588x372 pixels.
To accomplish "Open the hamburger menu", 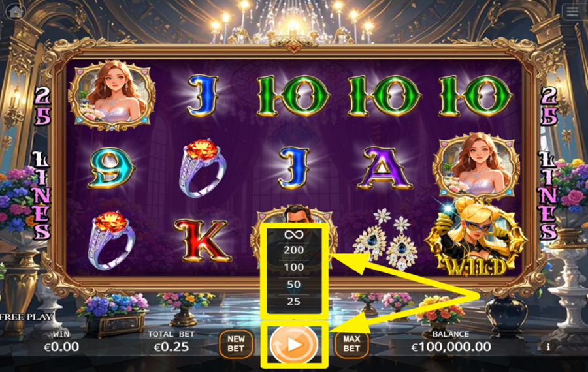I will pos(572,12).
